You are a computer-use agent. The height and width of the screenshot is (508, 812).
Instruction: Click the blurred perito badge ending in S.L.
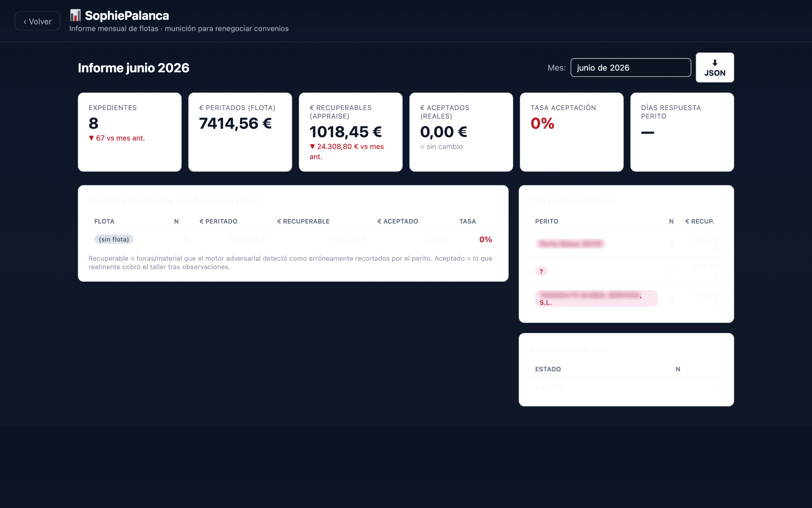(x=596, y=298)
